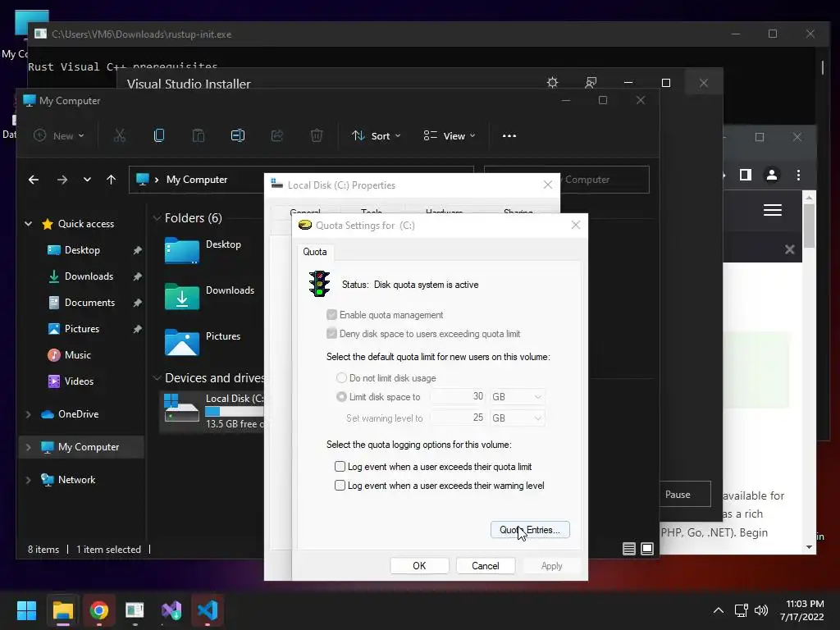Open recent locations chevron in Explorer navigation
840x630 pixels.
[x=87, y=180]
